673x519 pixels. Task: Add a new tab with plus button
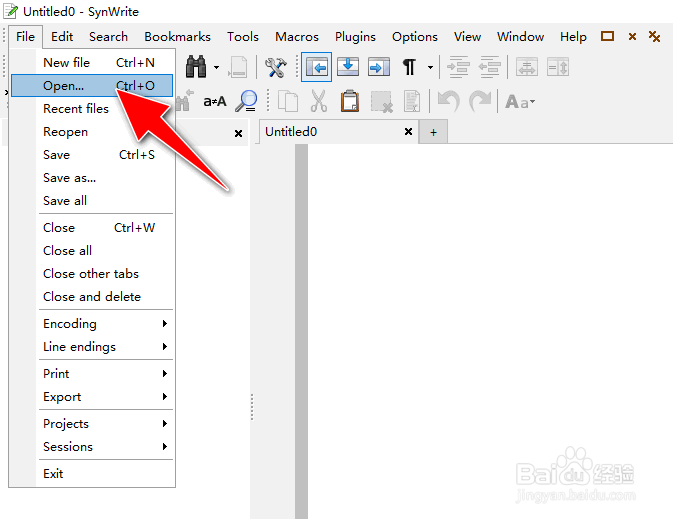coord(434,132)
